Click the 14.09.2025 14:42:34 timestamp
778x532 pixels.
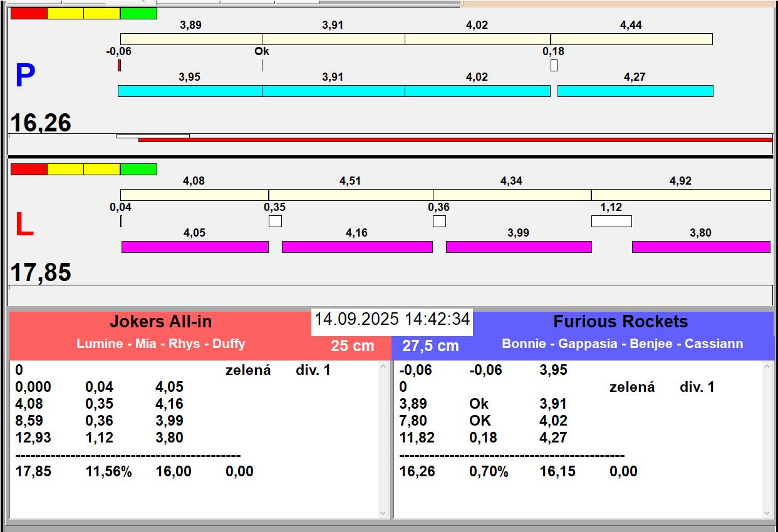pyautogui.click(x=392, y=319)
